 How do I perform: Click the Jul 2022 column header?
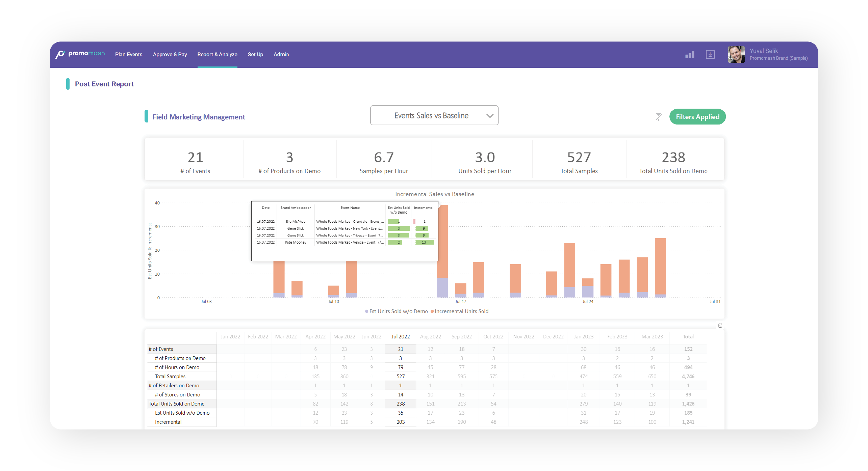click(x=401, y=337)
